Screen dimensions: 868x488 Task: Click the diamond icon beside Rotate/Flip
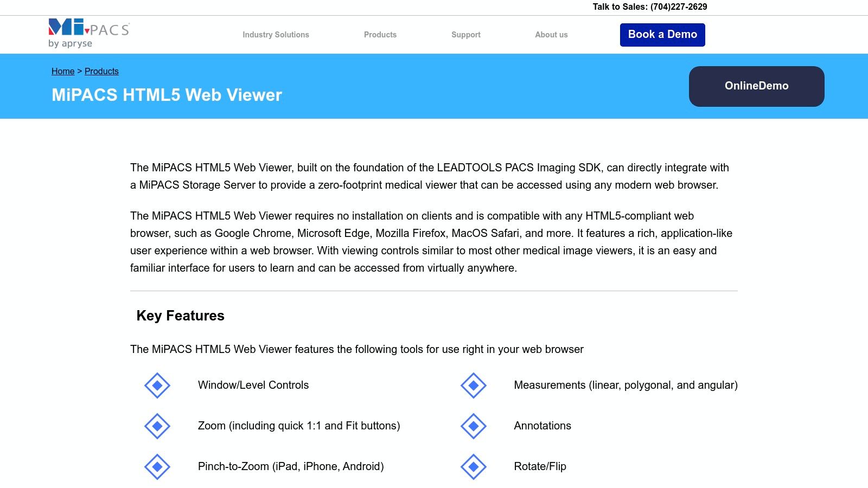473,466
